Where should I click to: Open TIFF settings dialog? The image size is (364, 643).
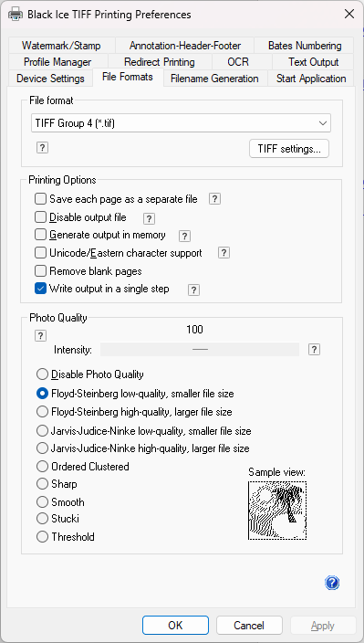point(289,149)
